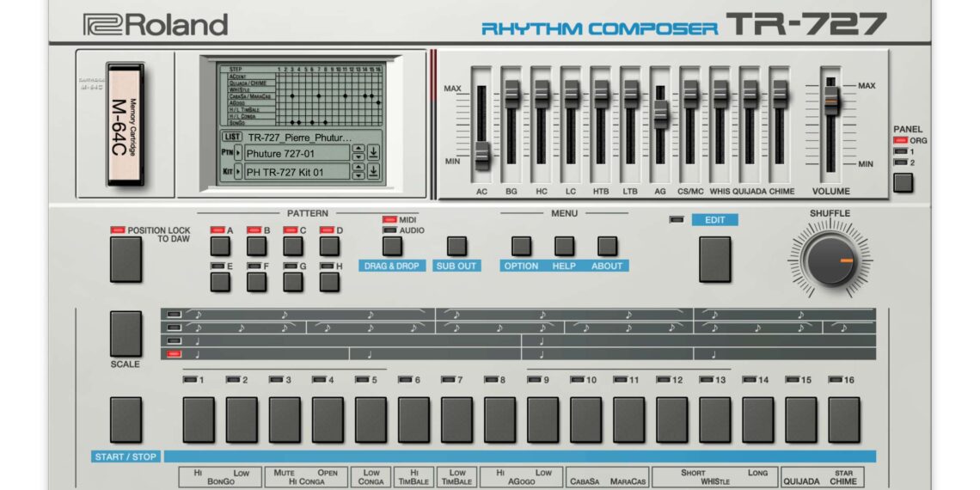980x490 pixels.
Task: Click the PTN download arrow icon
Action: (x=373, y=153)
